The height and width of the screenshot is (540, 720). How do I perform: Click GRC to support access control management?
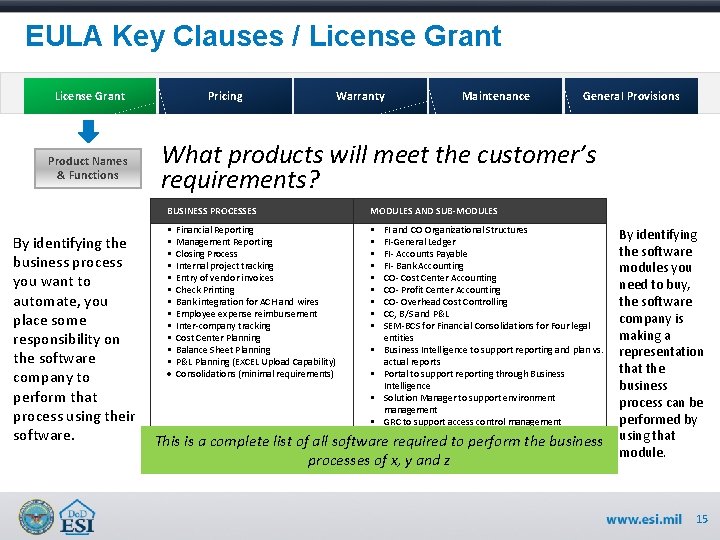tap(472, 421)
